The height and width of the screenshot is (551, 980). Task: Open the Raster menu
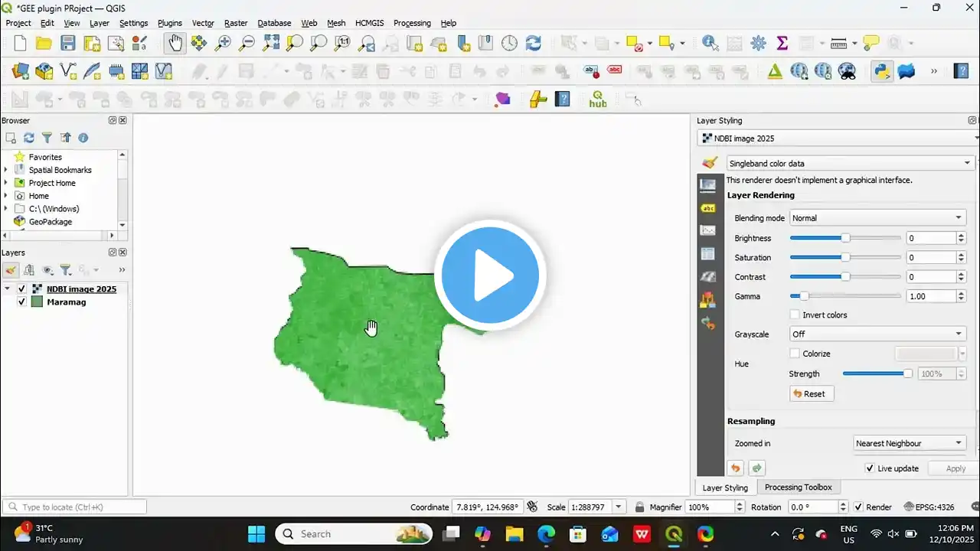(x=235, y=23)
